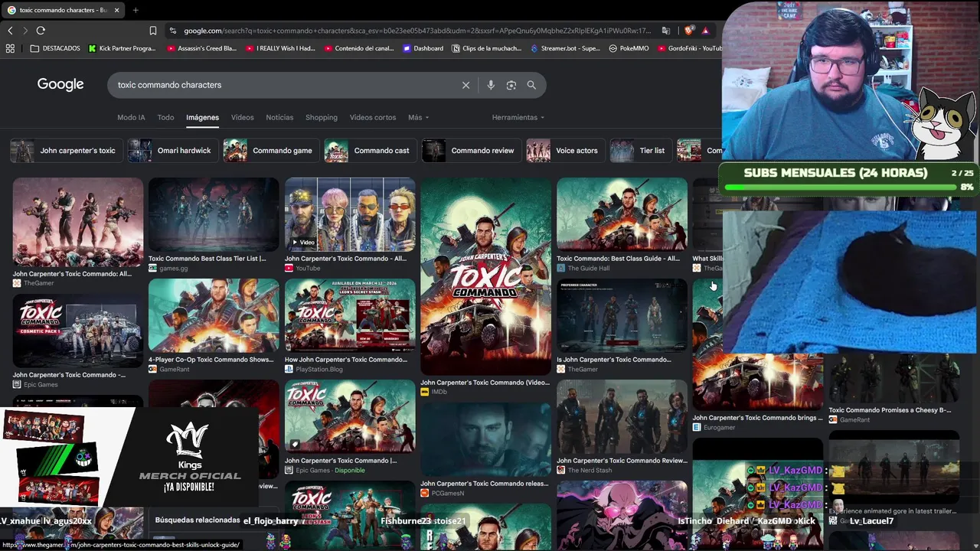Image resolution: width=980 pixels, height=551 pixels.
Task: Open the Assassin's Creed bookmark
Action: click(x=201, y=48)
